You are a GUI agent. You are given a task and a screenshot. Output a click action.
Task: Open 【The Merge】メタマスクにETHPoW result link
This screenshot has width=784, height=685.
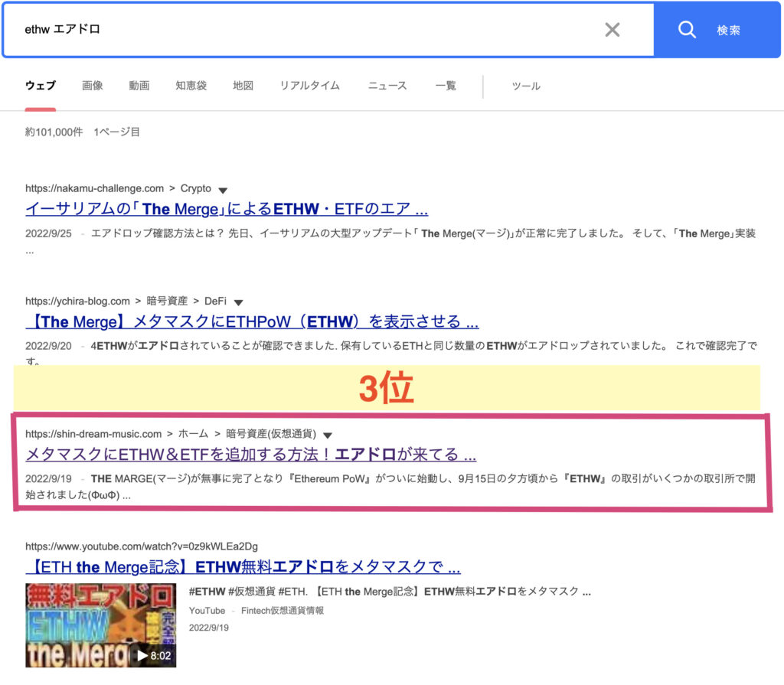click(x=252, y=321)
